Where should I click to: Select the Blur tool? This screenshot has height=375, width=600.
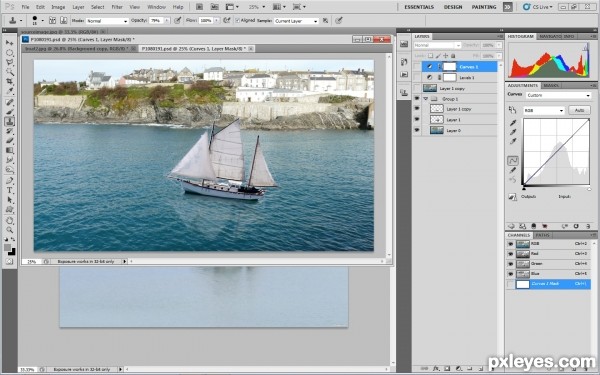(x=9, y=160)
